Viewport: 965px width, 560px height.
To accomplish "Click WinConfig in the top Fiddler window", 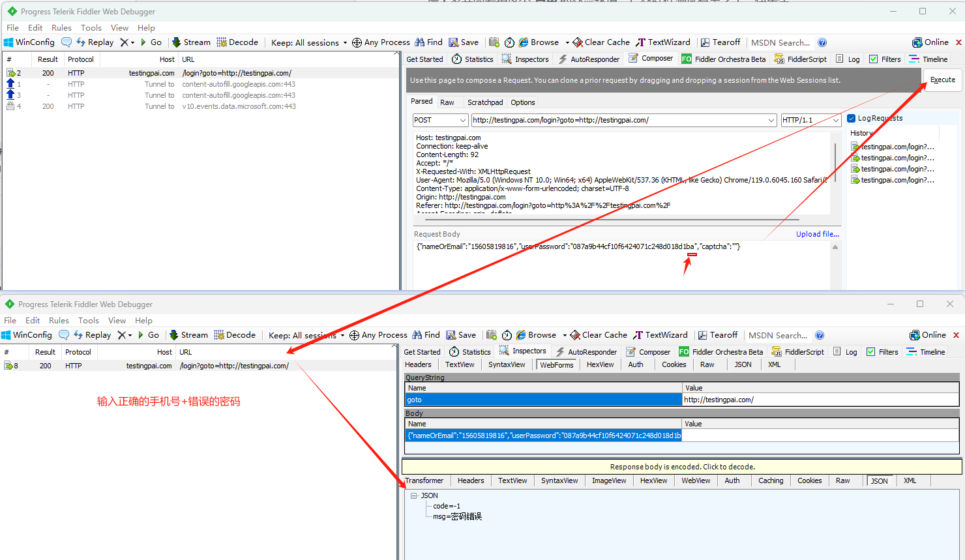I will [29, 42].
